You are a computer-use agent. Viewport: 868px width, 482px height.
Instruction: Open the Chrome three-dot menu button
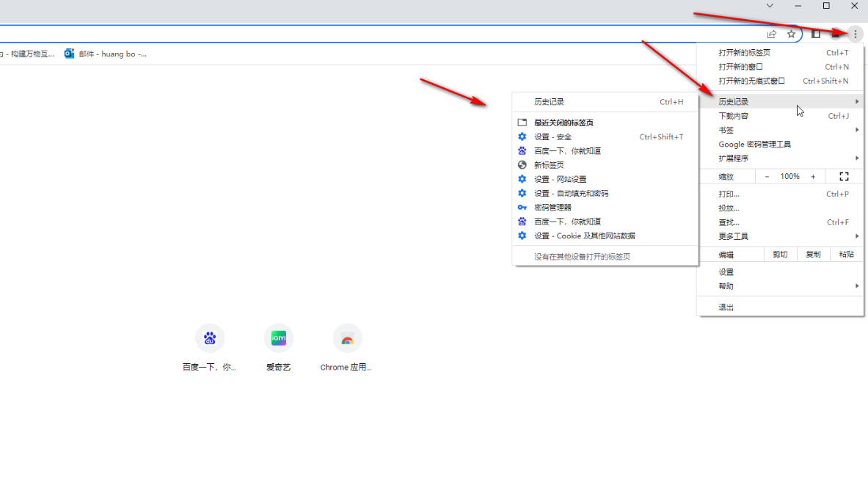pyautogui.click(x=856, y=34)
